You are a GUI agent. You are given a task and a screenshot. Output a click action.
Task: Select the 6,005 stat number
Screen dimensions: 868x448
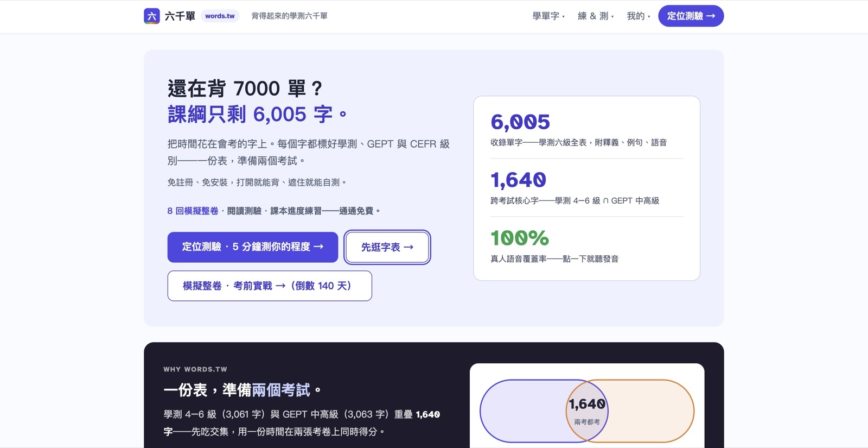click(520, 122)
